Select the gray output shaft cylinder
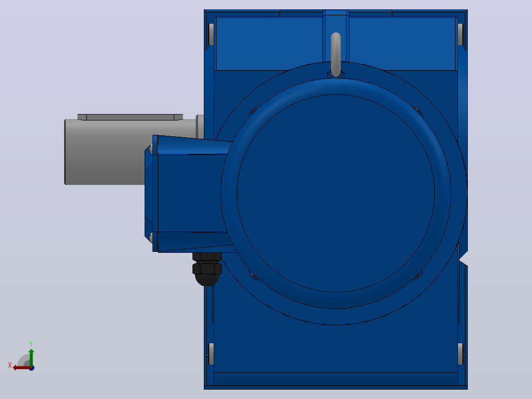This screenshot has height=399, width=532. tap(105, 152)
